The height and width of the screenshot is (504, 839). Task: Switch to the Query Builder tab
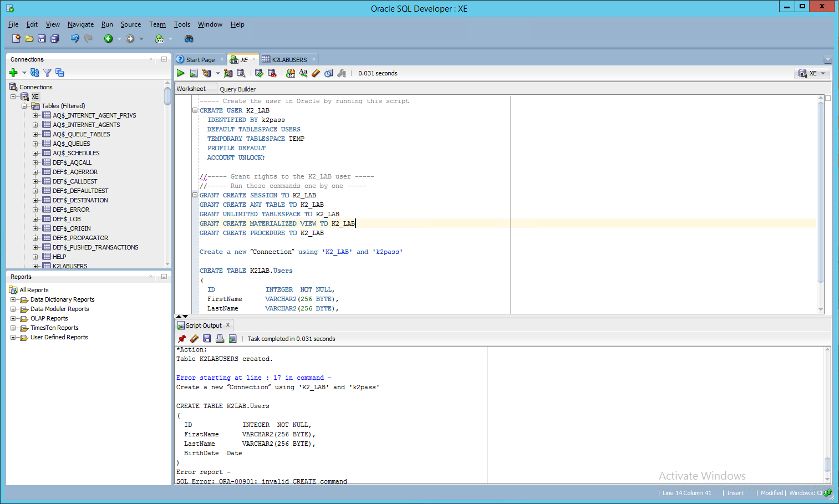tap(237, 89)
